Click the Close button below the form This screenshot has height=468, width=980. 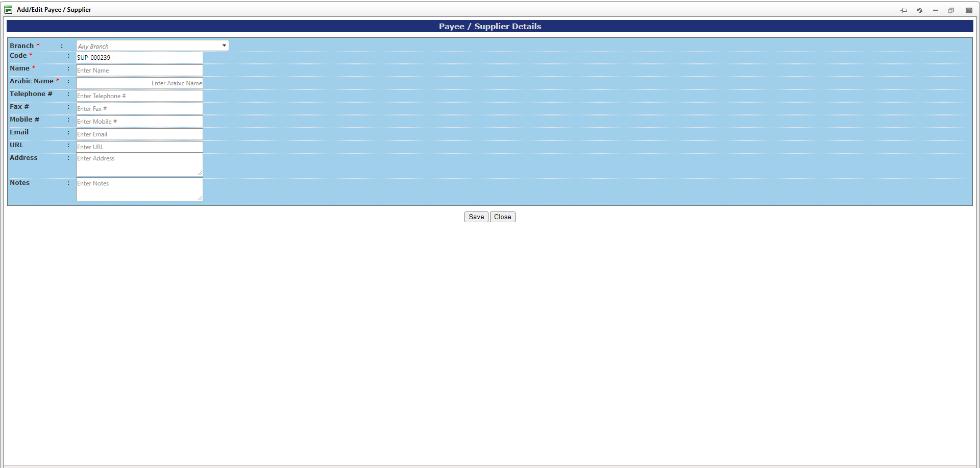point(502,217)
